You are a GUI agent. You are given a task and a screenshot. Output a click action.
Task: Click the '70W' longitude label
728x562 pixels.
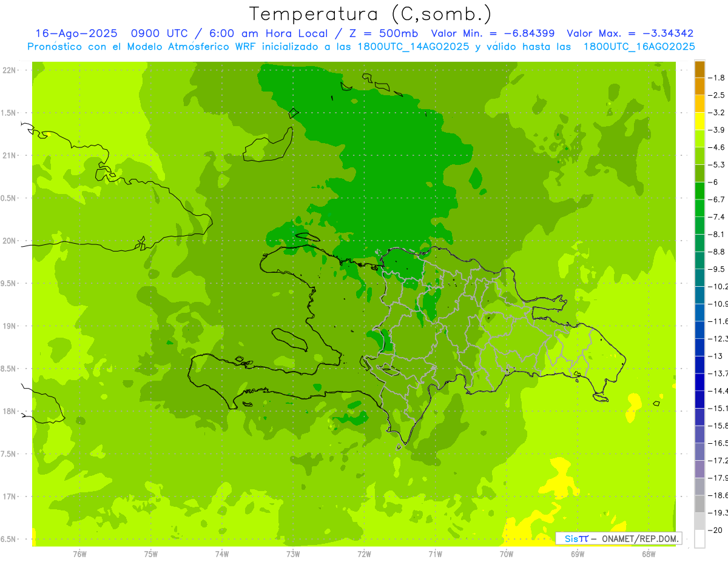click(507, 554)
